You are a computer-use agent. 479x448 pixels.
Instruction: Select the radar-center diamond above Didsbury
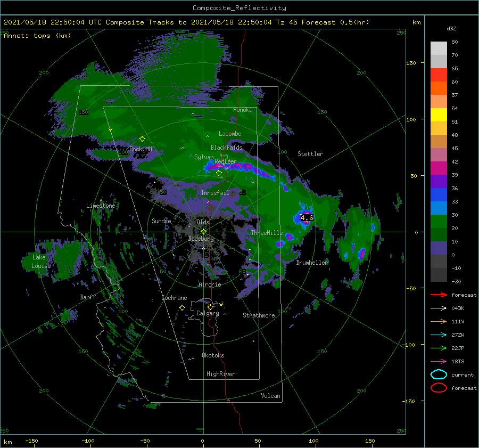click(203, 232)
